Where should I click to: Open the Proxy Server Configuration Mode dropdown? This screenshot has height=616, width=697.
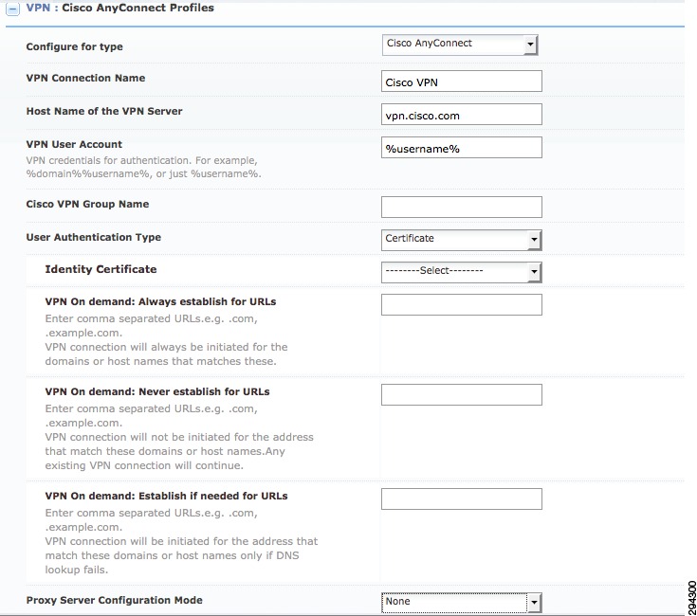click(462, 603)
